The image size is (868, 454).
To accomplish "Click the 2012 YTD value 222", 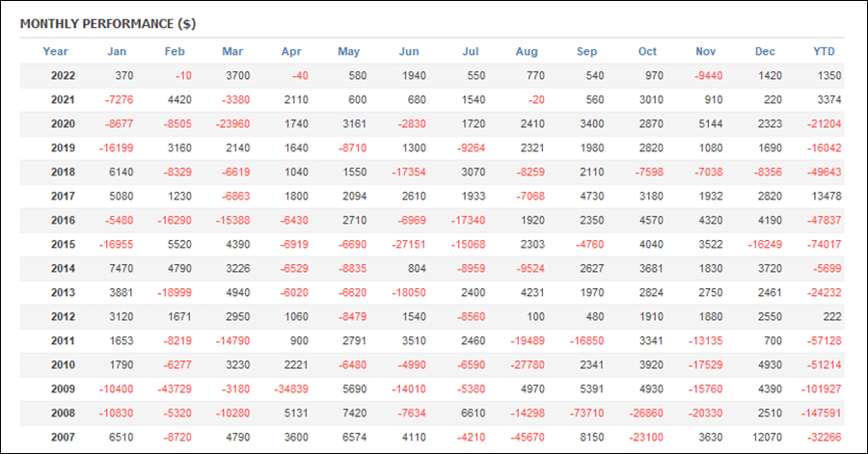I will tap(832, 316).
